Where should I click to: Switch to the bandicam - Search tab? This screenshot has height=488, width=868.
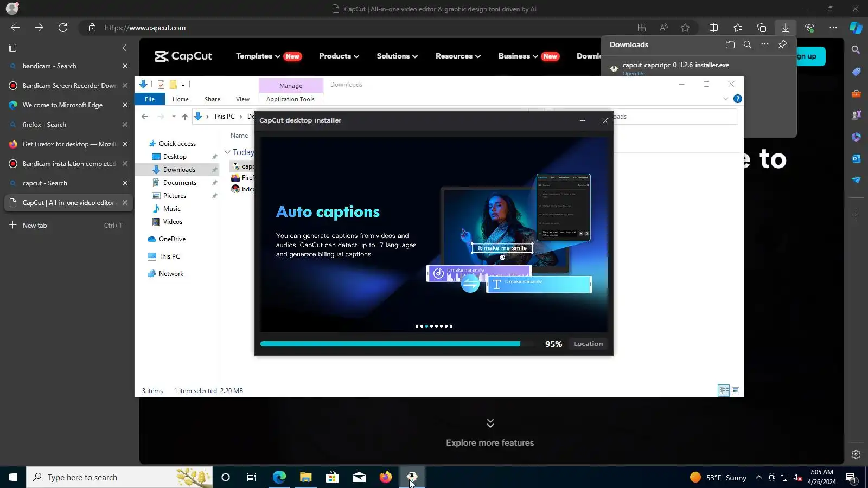click(x=68, y=66)
